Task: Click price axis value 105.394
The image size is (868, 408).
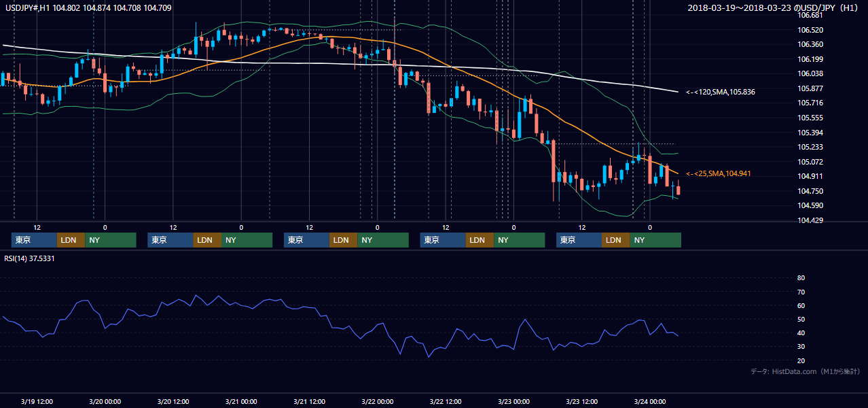Action: tap(810, 133)
